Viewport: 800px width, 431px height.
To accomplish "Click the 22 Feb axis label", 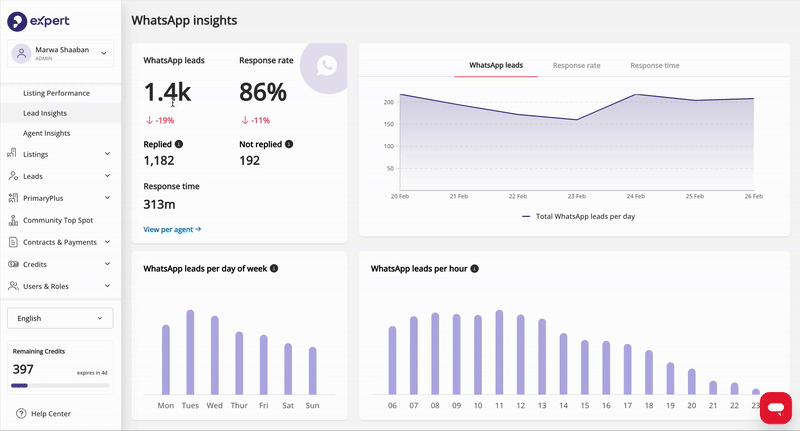I will pyautogui.click(x=518, y=196).
